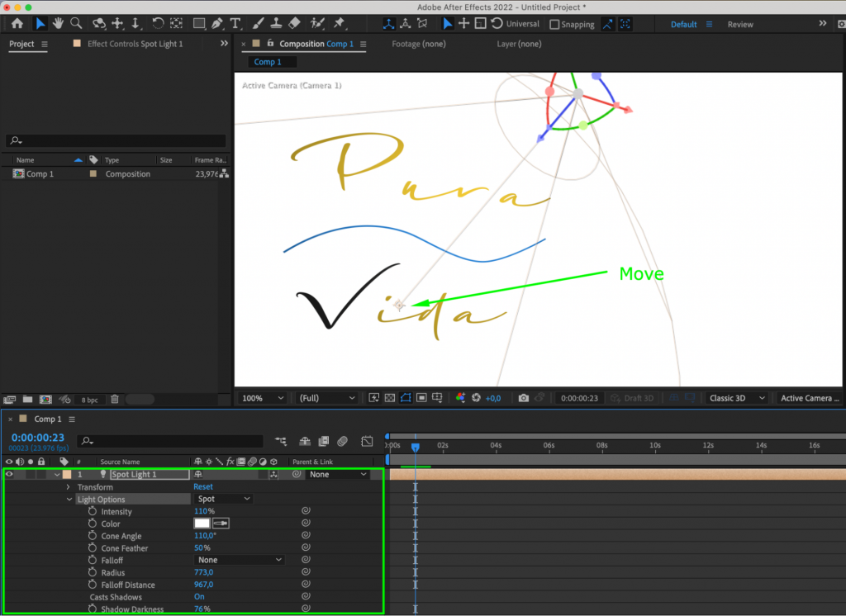This screenshot has width=846, height=616.
Task: Switch to the Footage (none) tab
Action: (419, 44)
